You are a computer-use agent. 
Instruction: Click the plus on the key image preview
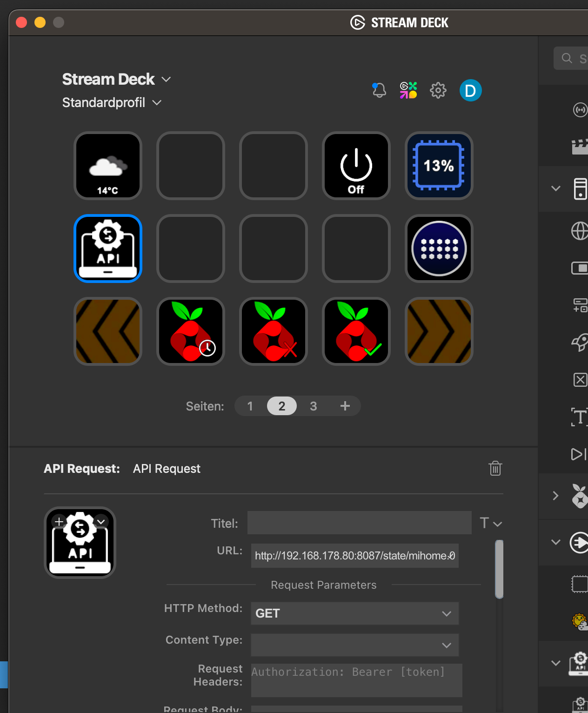coord(59,522)
